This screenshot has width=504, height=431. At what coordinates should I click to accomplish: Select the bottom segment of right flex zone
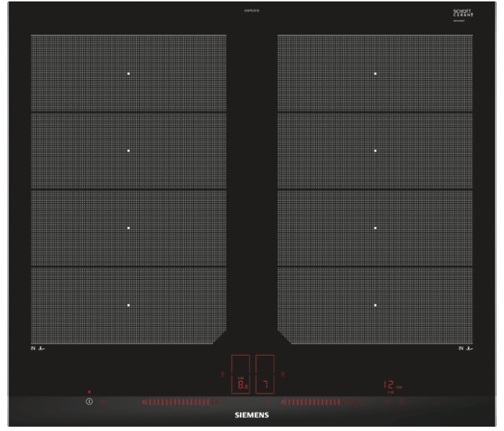pos(375,305)
